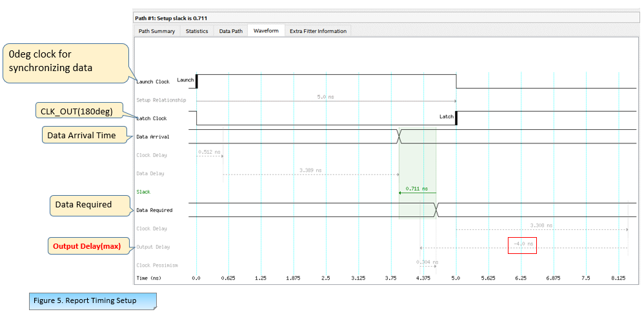The height and width of the screenshot is (314, 644).
Task: Open the Extra Fitter Information tab
Action: 317,31
